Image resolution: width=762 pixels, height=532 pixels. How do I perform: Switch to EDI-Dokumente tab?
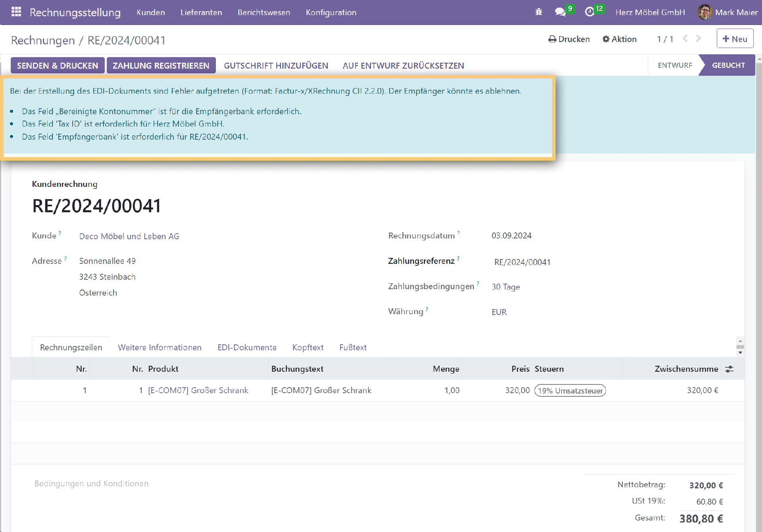pos(247,348)
